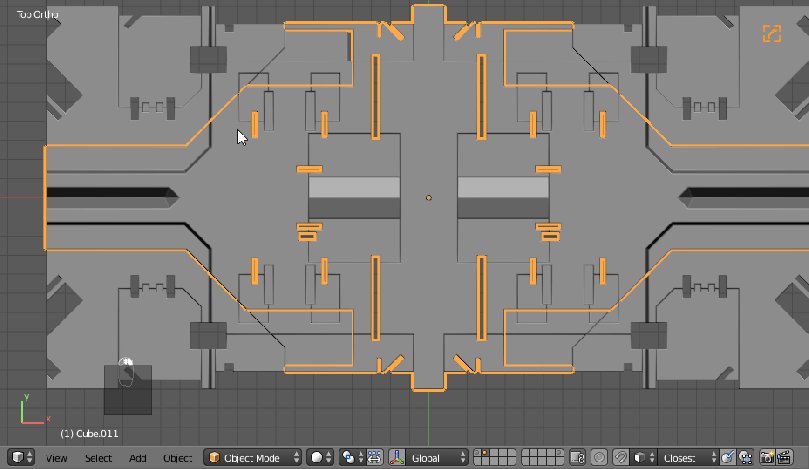Click the orange fullscreen icon in viewport
This screenshot has height=469, width=809.
[771, 34]
